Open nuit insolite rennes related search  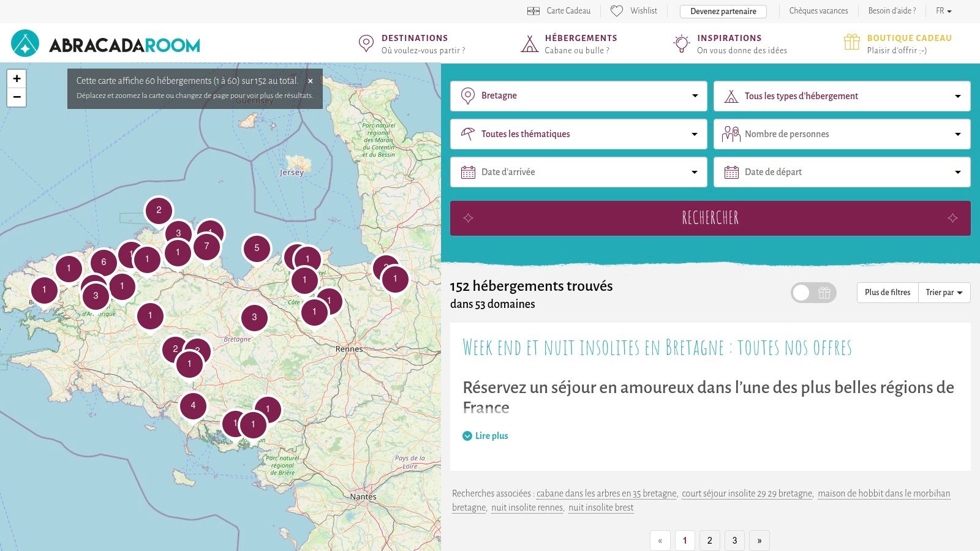click(527, 508)
